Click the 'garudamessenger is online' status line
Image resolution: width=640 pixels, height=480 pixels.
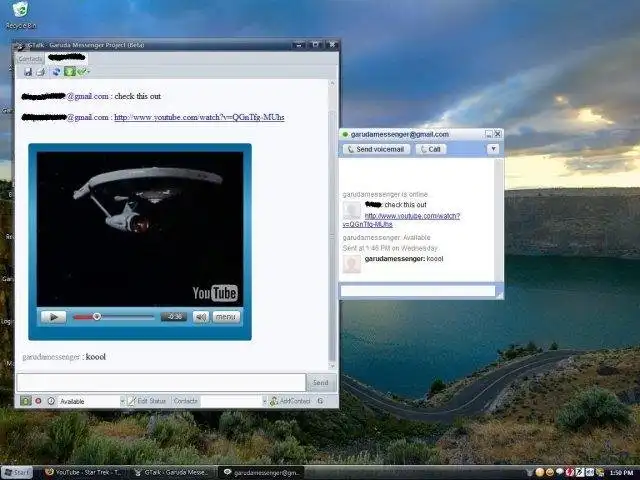(385, 194)
